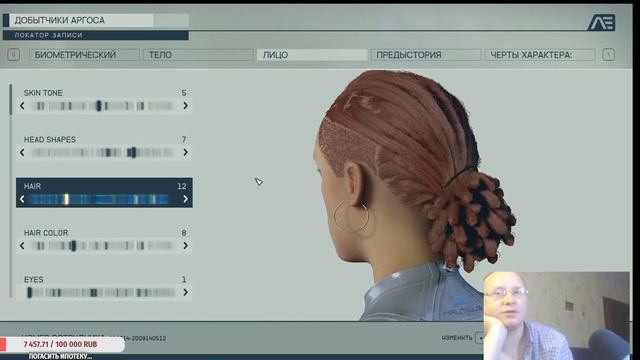Click next-tab key icon right of ЧЕРТЫ ХАРАКТЕРА
The image size is (640, 360).
pyautogui.click(x=608, y=55)
